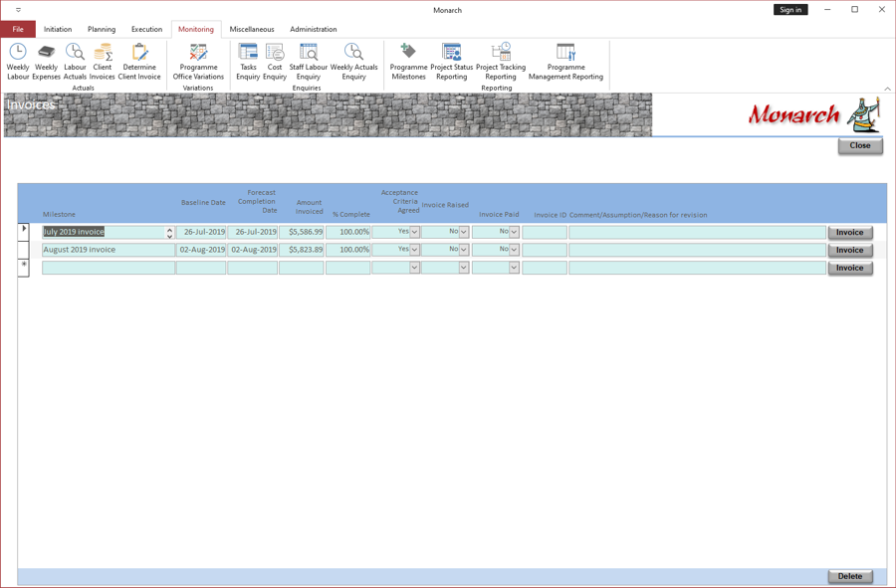Click the Close button on Invoices form

pos(860,145)
